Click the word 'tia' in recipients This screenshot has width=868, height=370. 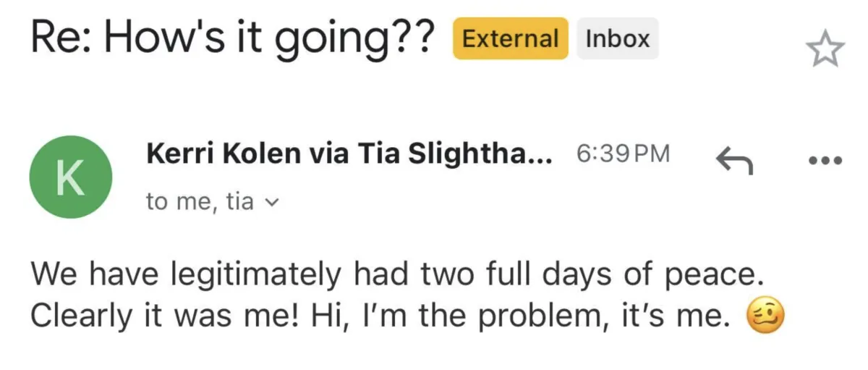[240, 201]
